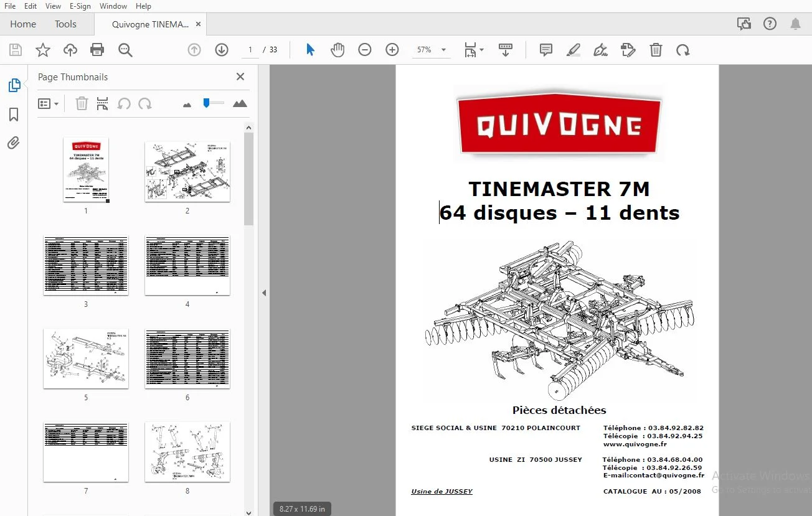The image size is (812, 516).
Task: Open the E-Sign menu
Action: pos(80,6)
